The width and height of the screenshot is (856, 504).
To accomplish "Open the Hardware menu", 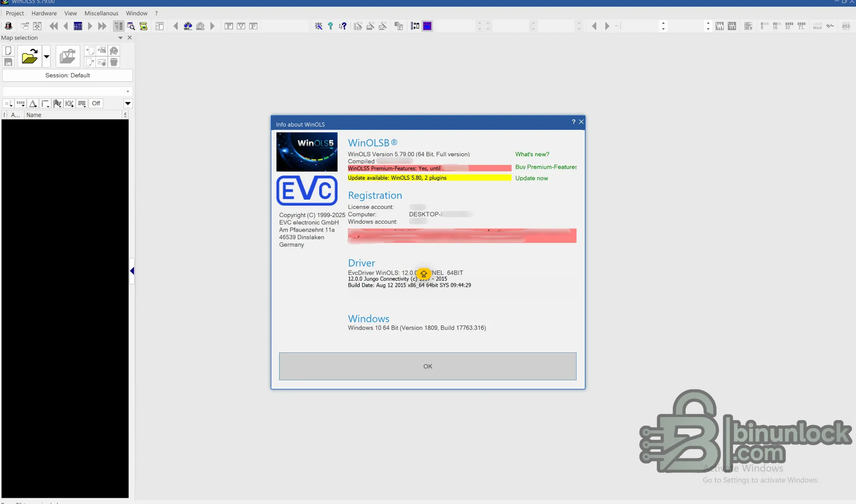I will click(44, 13).
